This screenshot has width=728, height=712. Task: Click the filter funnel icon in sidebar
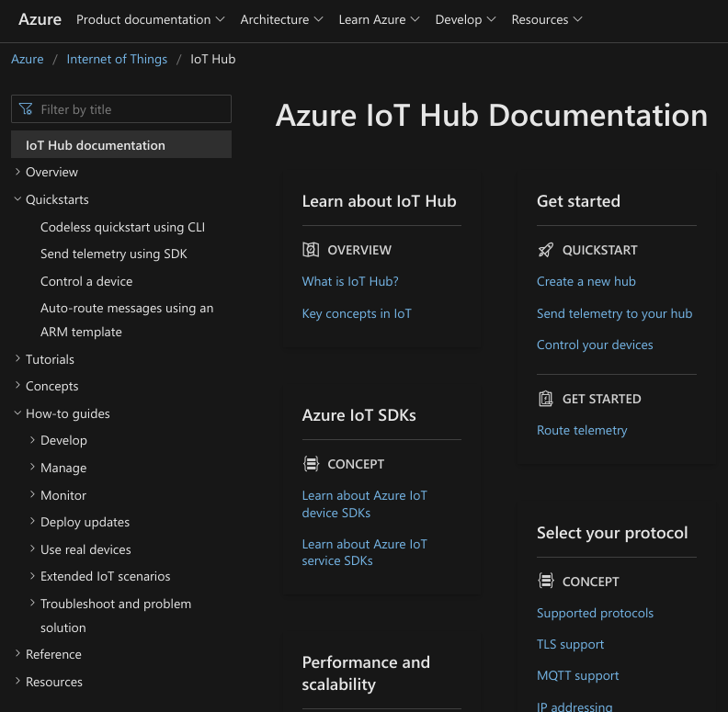25,109
